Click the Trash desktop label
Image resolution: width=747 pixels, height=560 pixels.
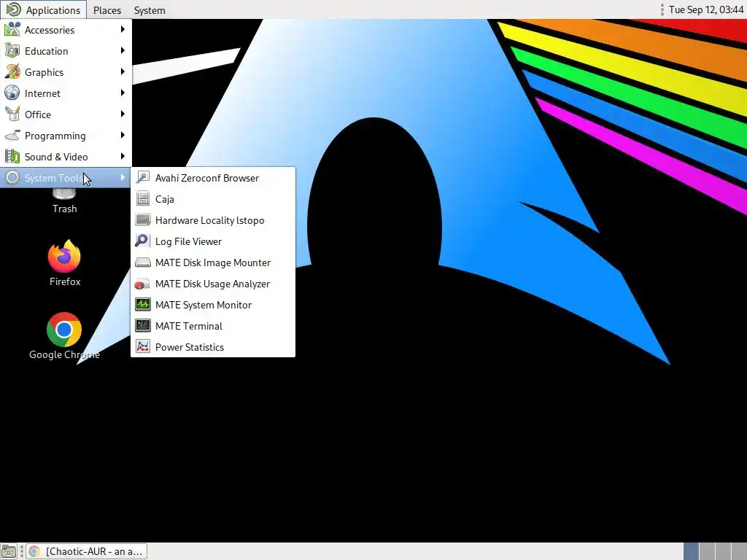[64, 209]
